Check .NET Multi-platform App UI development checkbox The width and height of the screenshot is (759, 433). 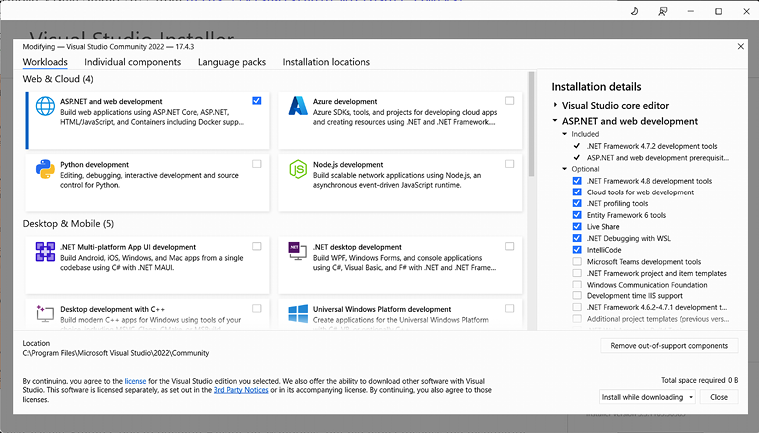click(257, 246)
